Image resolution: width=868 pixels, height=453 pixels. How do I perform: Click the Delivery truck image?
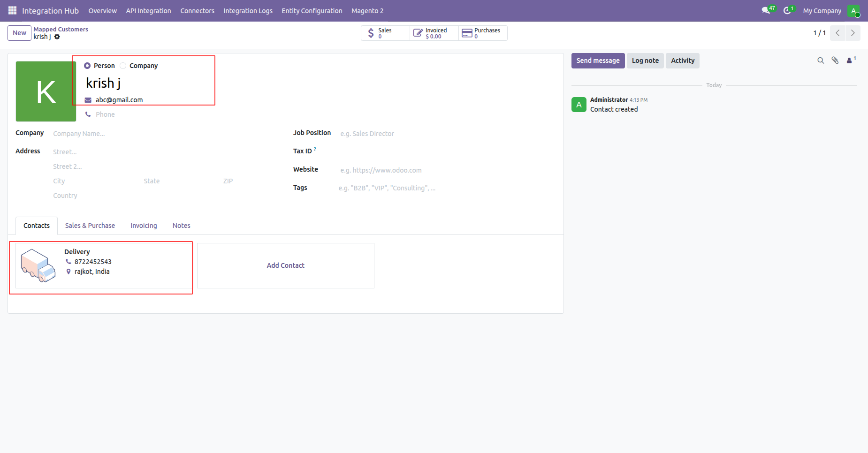[x=38, y=265]
